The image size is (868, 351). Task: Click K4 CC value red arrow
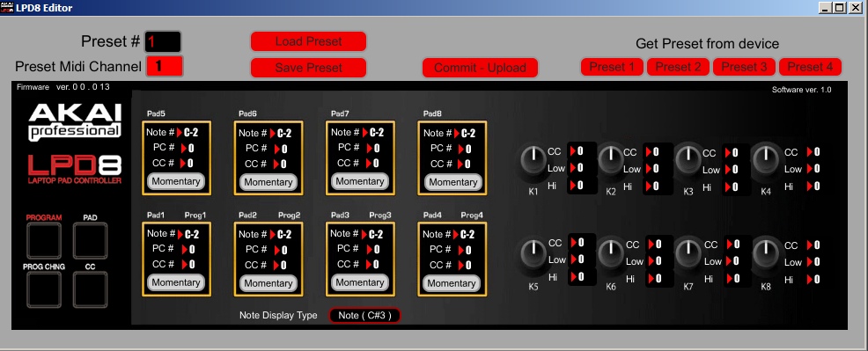809,151
